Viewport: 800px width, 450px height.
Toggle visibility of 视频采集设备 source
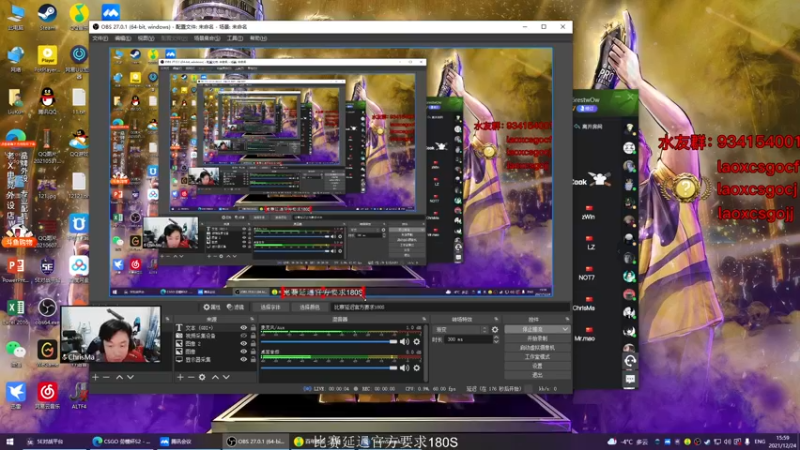[x=243, y=336]
